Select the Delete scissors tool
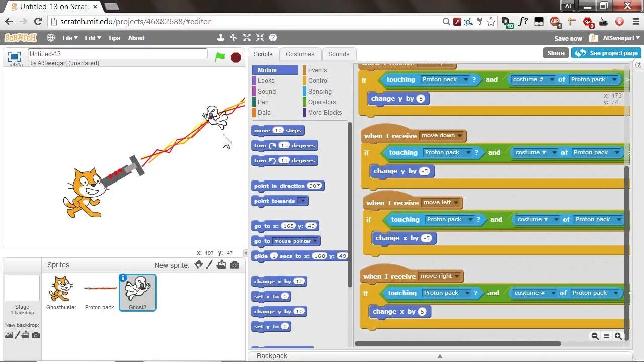The height and width of the screenshot is (362, 644). 233,38
